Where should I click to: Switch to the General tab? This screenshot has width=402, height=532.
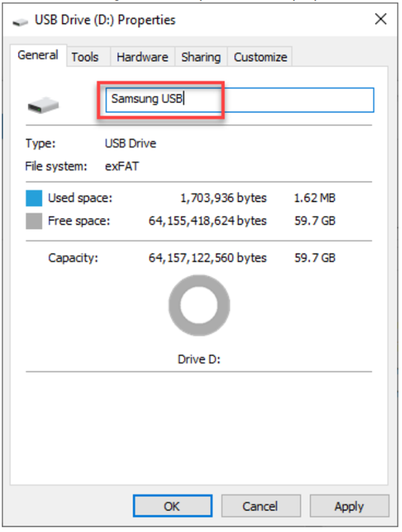38,56
